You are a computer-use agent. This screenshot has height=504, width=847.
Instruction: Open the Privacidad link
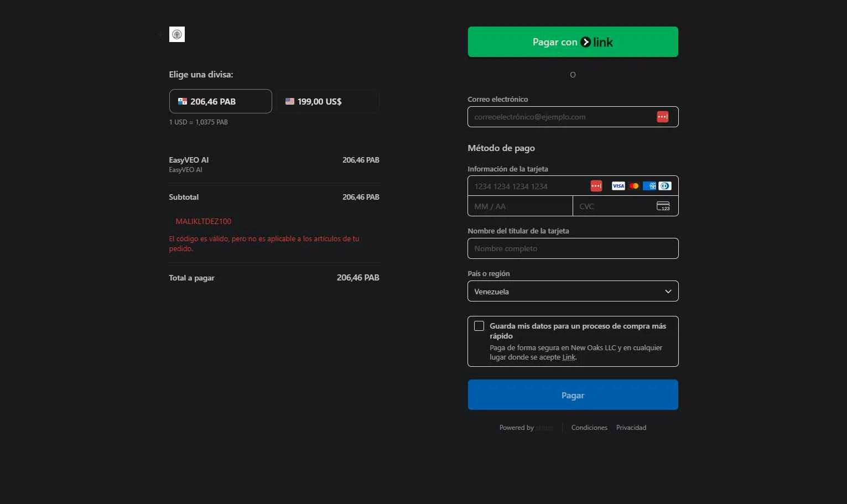coord(631,428)
